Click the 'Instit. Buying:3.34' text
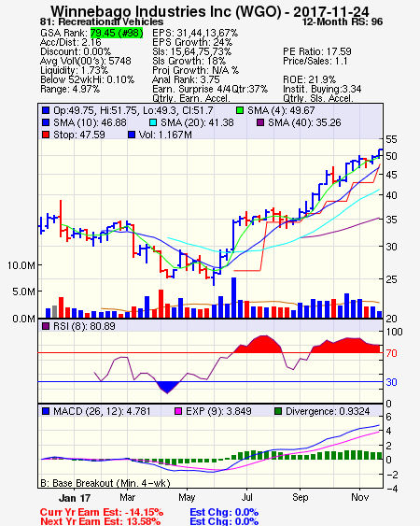 (322, 90)
